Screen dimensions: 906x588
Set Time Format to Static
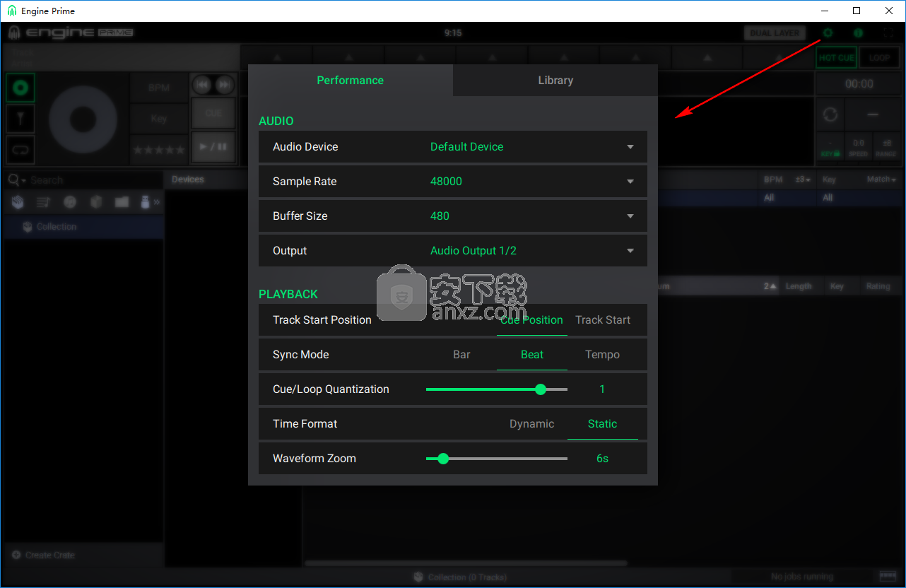click(603, 424)
